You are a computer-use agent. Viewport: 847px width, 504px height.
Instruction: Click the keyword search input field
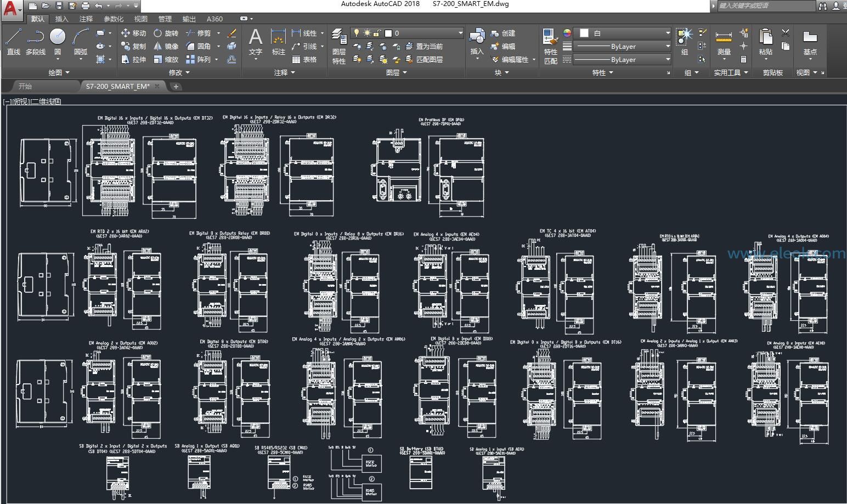(x=766, y=5)
